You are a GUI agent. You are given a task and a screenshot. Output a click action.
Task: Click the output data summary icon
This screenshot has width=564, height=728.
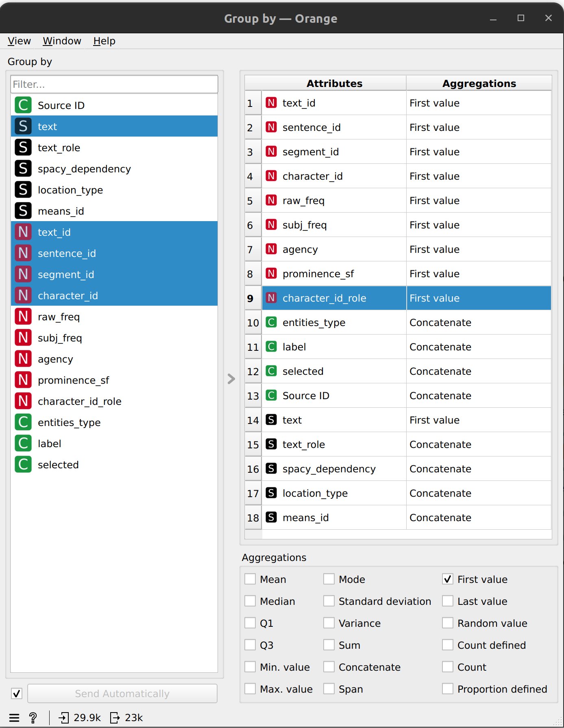[115, 717]
